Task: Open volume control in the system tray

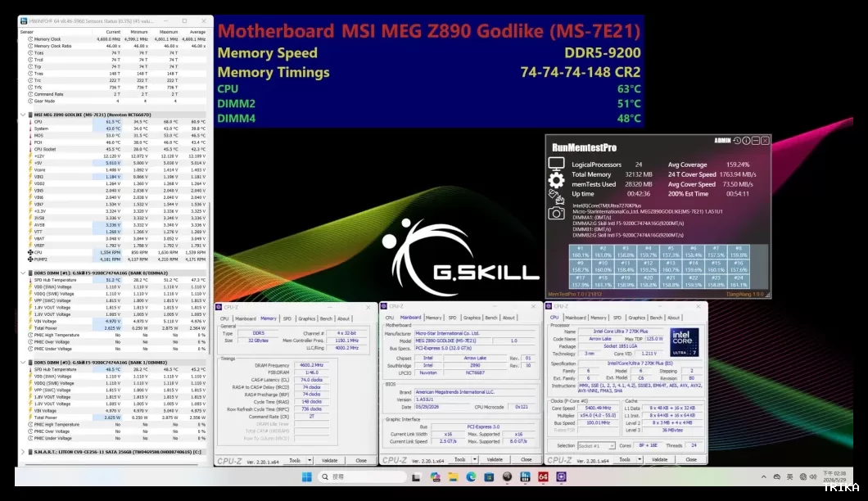Action: (x=812, y=476)
